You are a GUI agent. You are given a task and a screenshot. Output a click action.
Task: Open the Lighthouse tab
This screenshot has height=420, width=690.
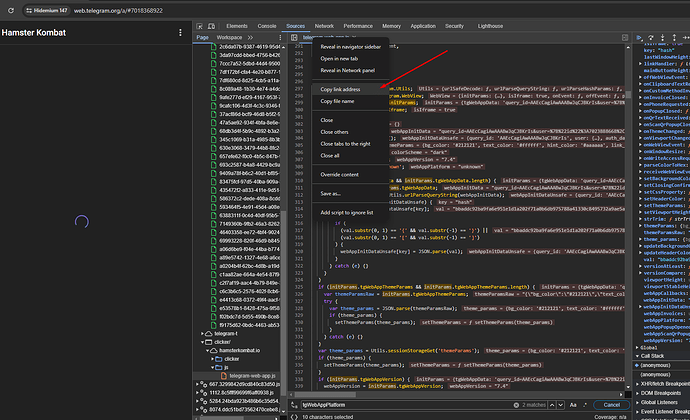pos(490,26)
